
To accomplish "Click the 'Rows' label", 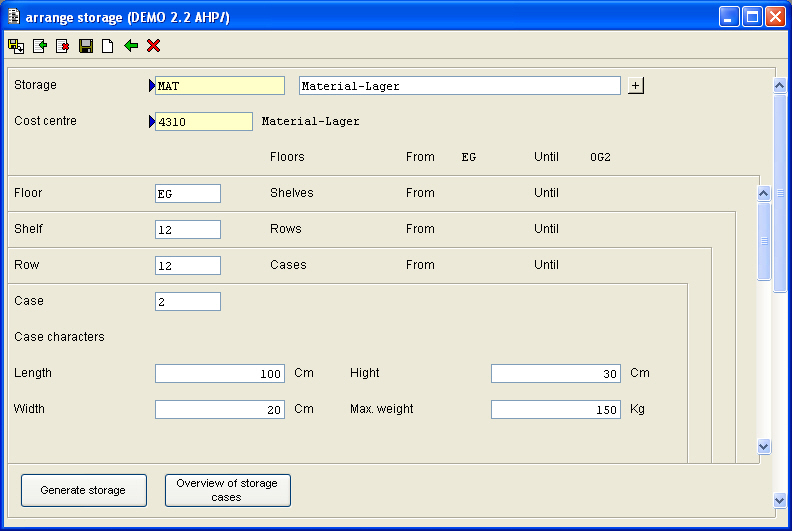I will click(285, 228).
